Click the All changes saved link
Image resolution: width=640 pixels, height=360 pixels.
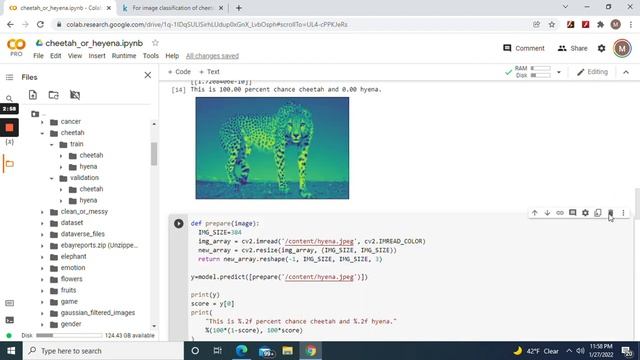(x=212, y=56)
